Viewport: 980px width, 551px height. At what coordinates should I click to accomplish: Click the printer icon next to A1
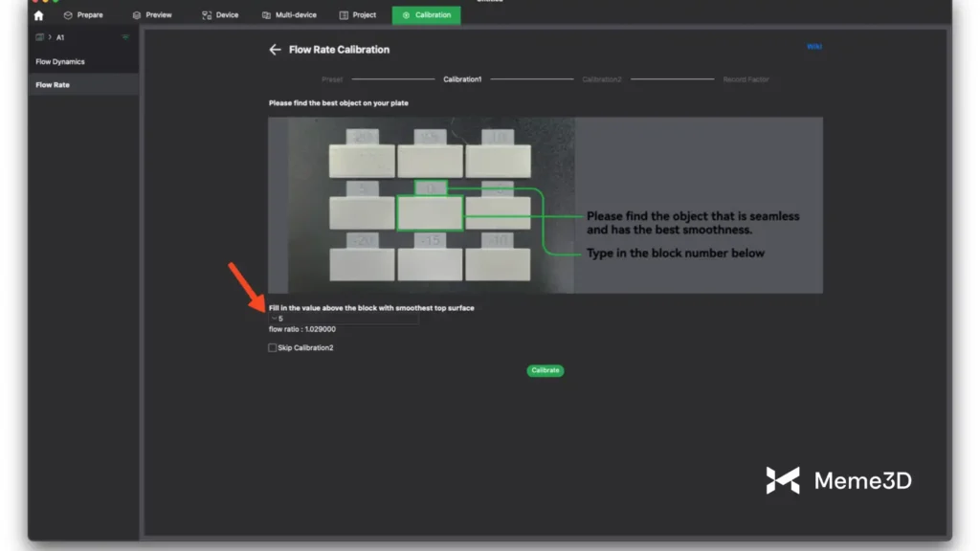coord(39,37)
